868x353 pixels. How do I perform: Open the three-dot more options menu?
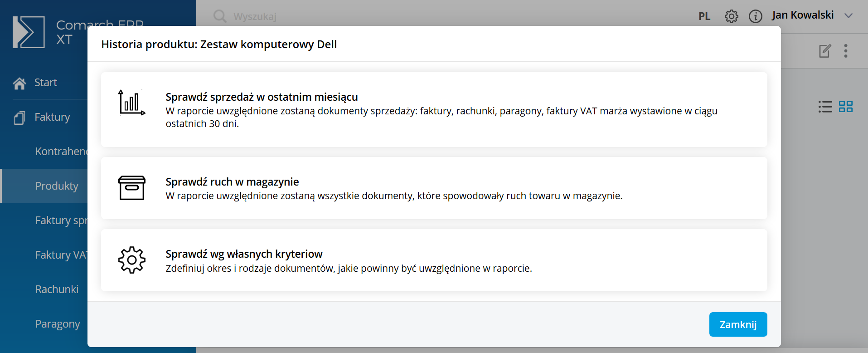click(846, 51)
